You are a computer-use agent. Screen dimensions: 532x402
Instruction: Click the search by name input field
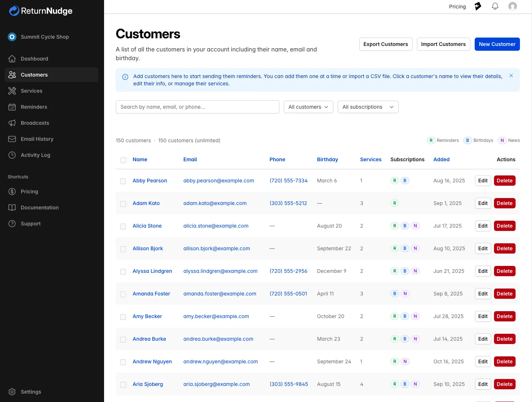(197, 107)
